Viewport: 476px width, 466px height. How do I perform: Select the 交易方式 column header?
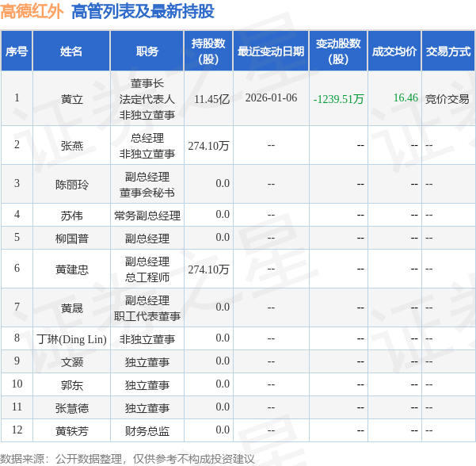pos(448,51)
